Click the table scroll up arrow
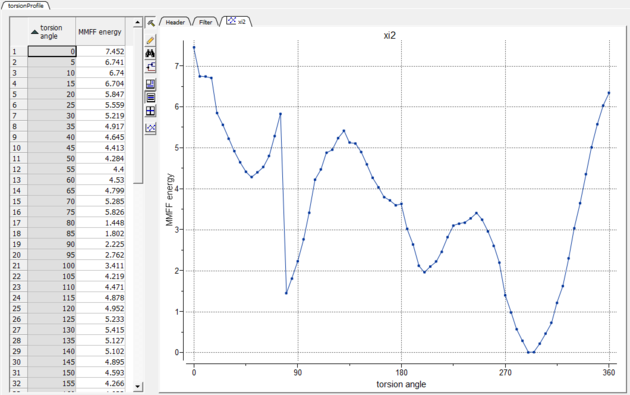This screenshot has width=630, height=395. pyautogui.click(x=138, y=23)
